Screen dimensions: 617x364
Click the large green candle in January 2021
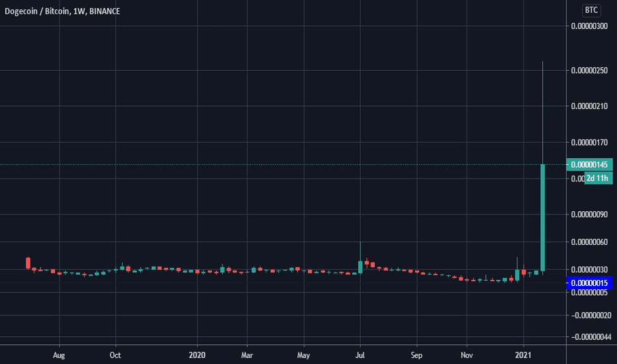point(543,218)
